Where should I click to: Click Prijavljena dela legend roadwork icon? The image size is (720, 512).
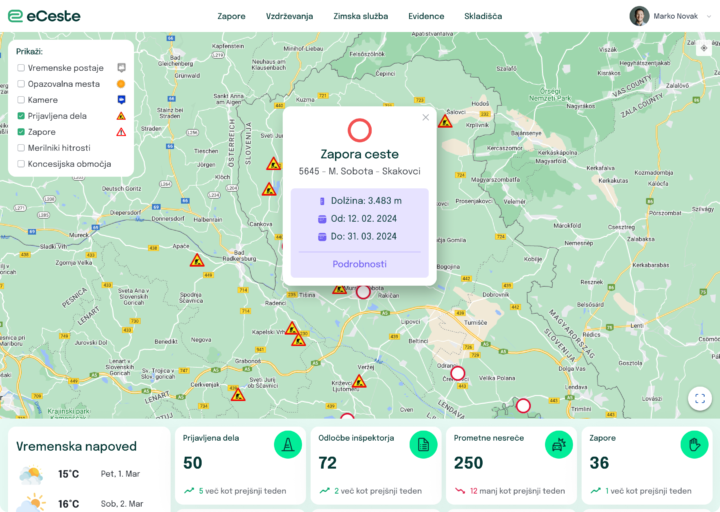(x=121, y=116)
